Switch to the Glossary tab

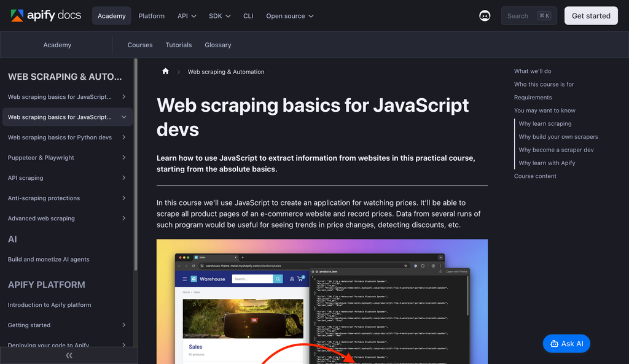point(218,45)
